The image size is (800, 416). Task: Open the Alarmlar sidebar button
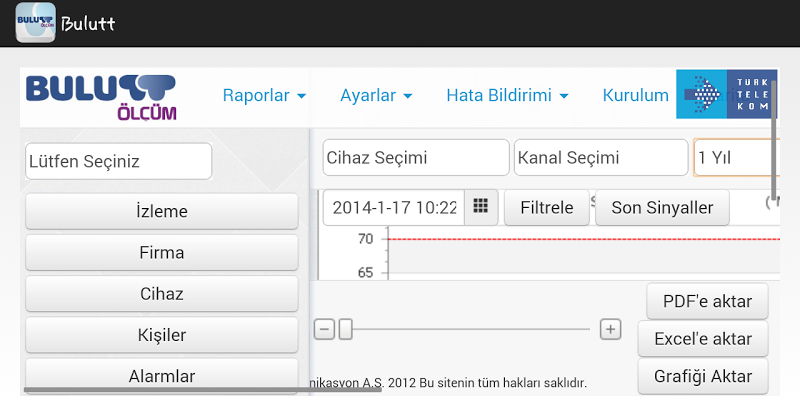point(162,376)
